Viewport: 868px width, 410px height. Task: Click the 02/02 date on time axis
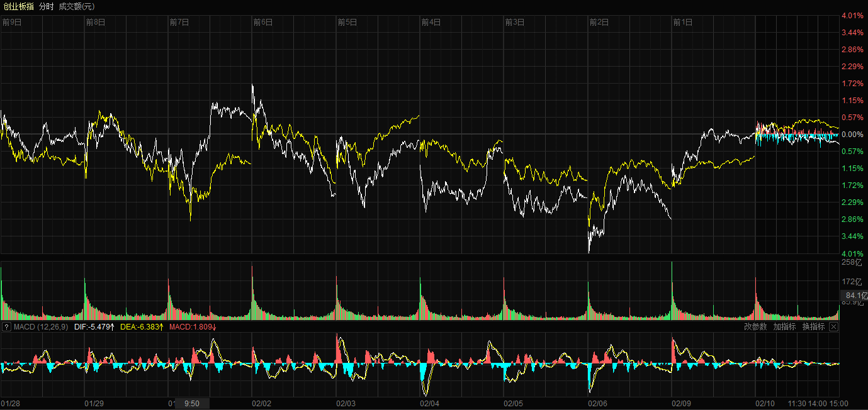(262, 403)
